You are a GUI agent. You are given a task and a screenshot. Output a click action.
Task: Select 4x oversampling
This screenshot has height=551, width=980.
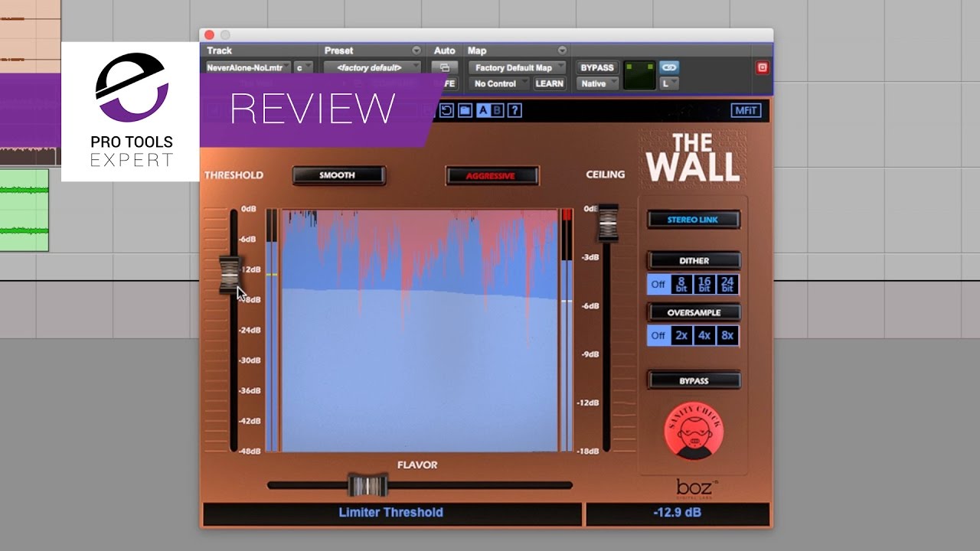click(x=704, y=335)
